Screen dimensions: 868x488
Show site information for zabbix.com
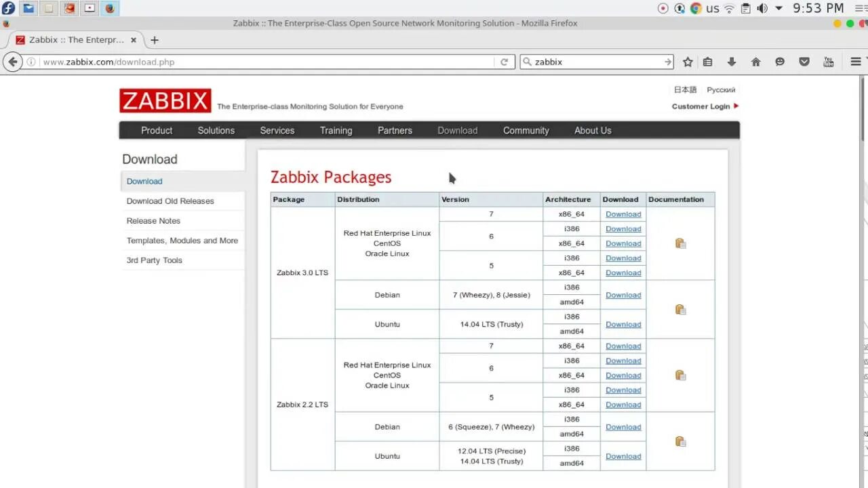(31, 62)
